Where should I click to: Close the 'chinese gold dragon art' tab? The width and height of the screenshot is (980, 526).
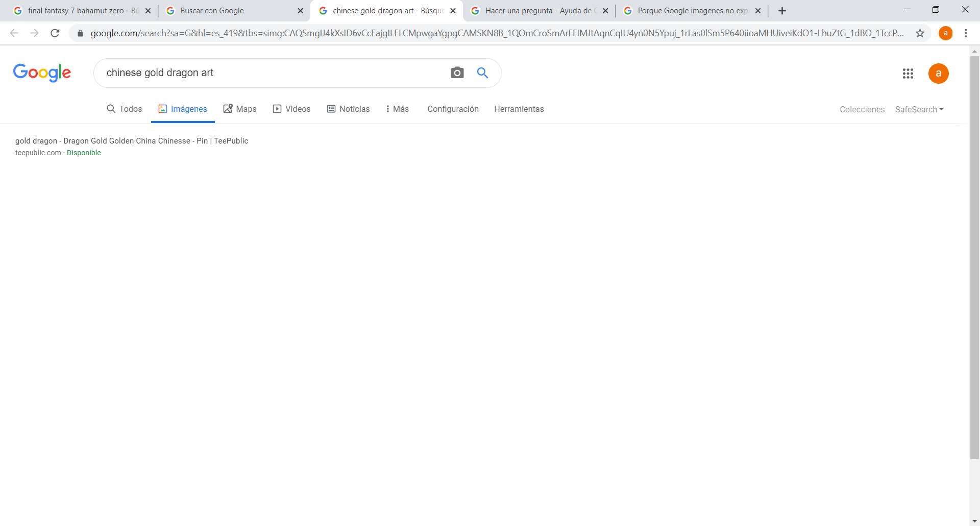[453, 11]
